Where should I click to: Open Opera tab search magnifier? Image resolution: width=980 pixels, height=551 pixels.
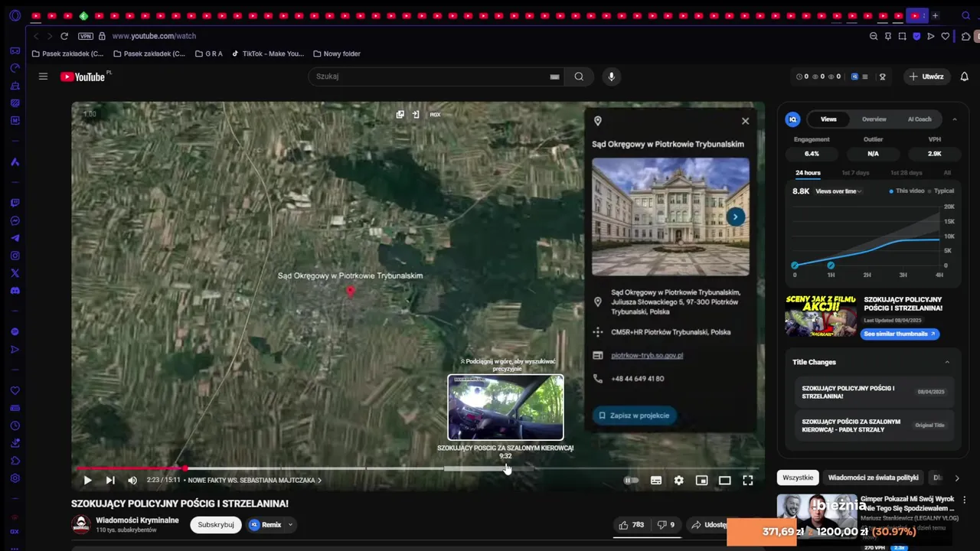pos(965,15)
